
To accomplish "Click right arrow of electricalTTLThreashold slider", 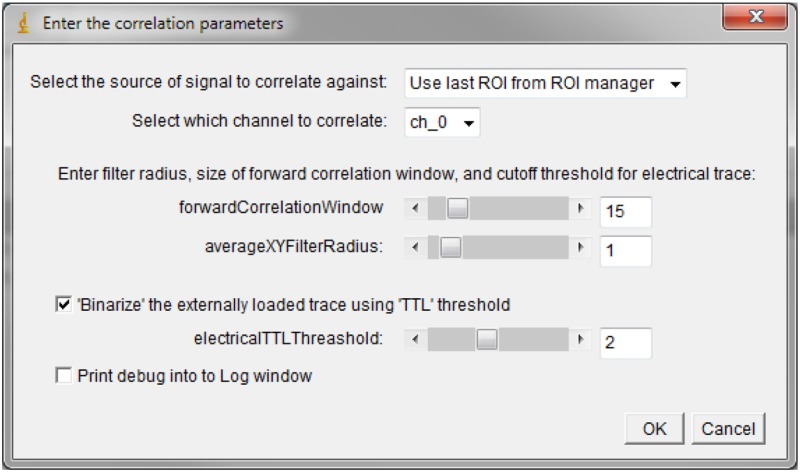I will coord(582,340).
